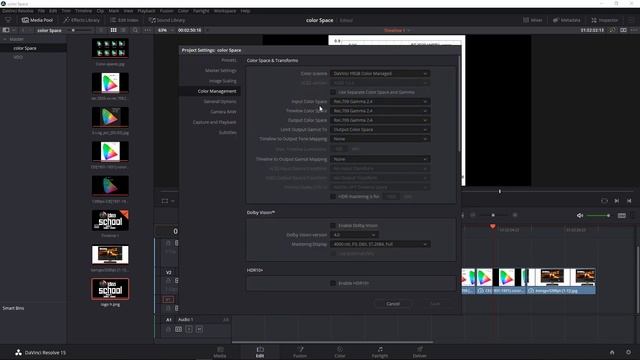Image resolution: width=640 pixels, height=360 pixels.
Task: Go to the Fairlight page
Action: (380, 352)
